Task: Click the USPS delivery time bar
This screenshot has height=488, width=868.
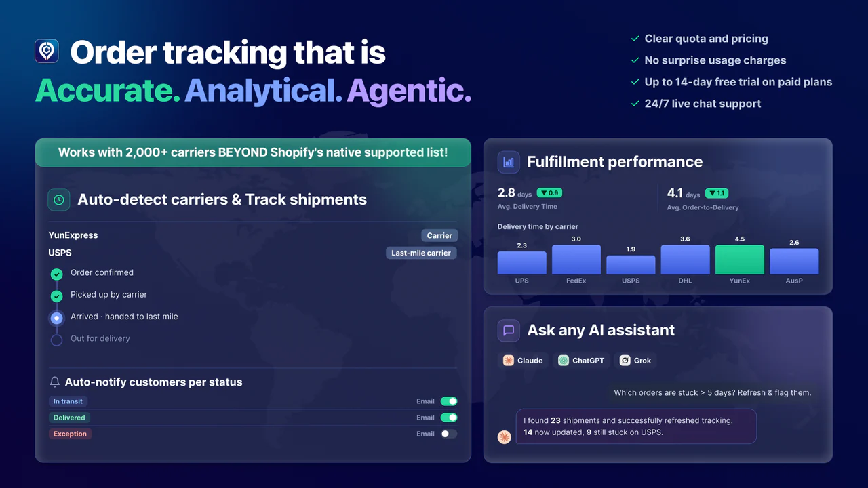Action: [x=631, y=265]
